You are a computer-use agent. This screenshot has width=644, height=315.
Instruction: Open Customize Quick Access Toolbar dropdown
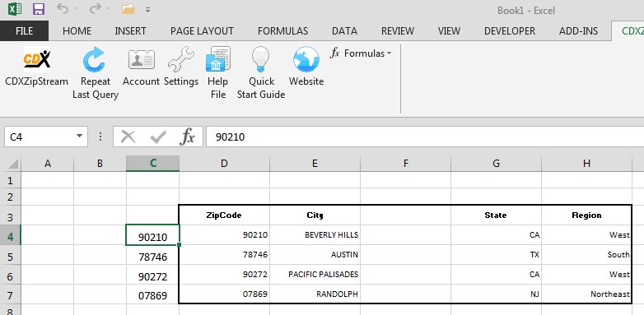pos(148,9)
